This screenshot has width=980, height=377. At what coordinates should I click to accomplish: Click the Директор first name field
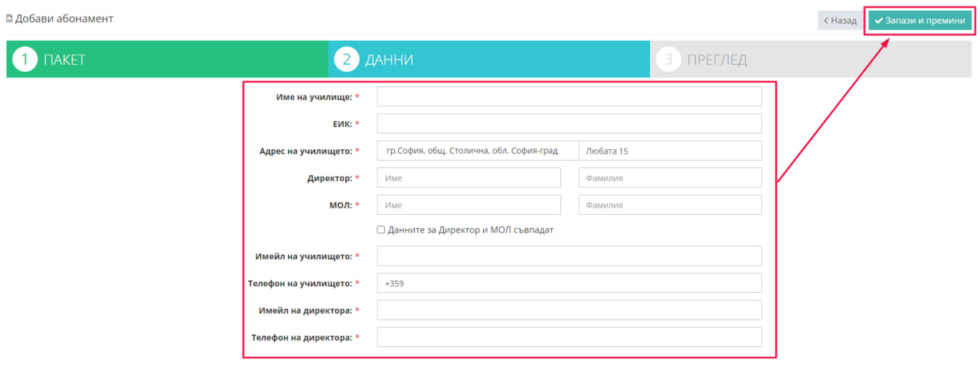coord(469,178)
